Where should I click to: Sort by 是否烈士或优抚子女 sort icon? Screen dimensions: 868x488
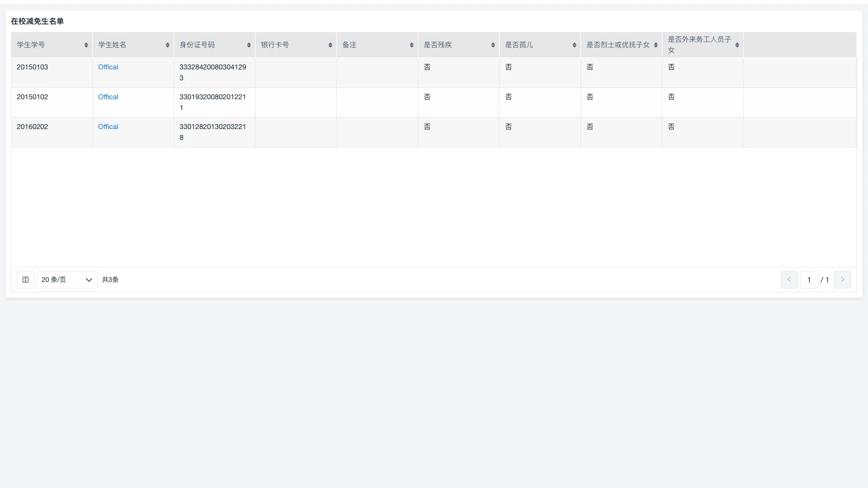(x=656, y=45)
